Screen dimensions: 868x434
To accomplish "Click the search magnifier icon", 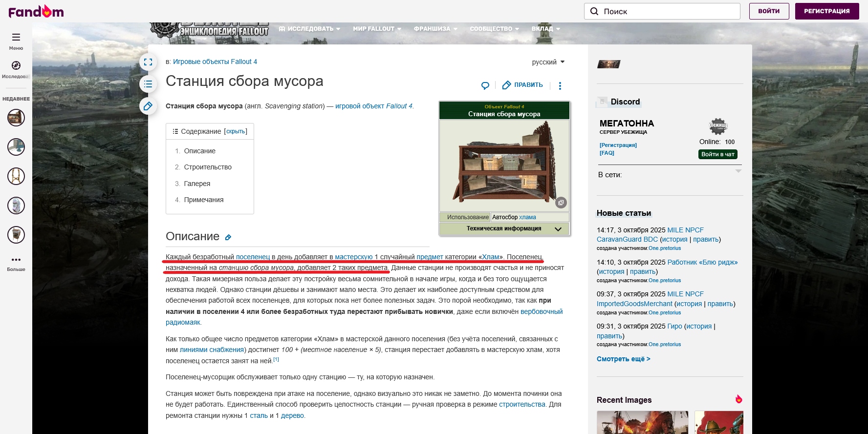I will [594, 11].
